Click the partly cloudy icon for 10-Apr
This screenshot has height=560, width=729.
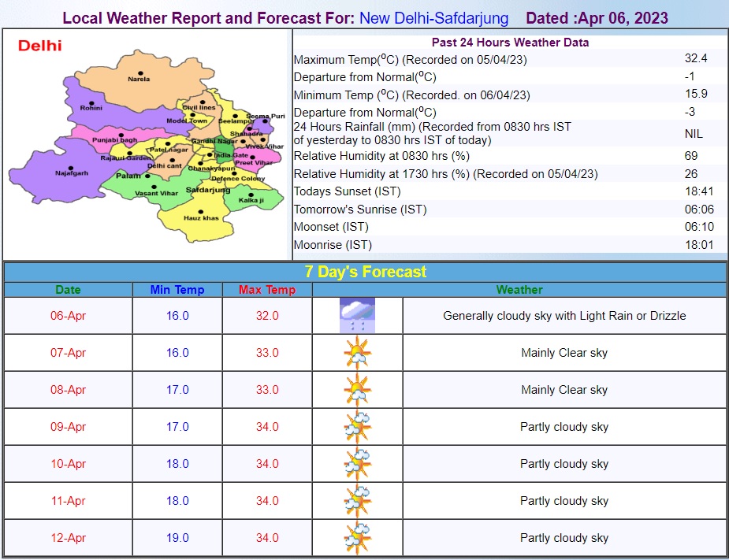pos(358,463)
